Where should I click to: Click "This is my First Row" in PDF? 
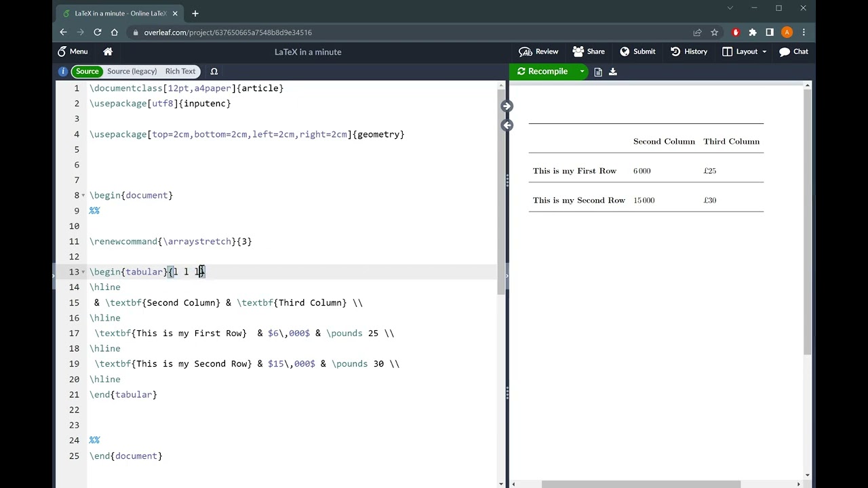tap(574, 171)
